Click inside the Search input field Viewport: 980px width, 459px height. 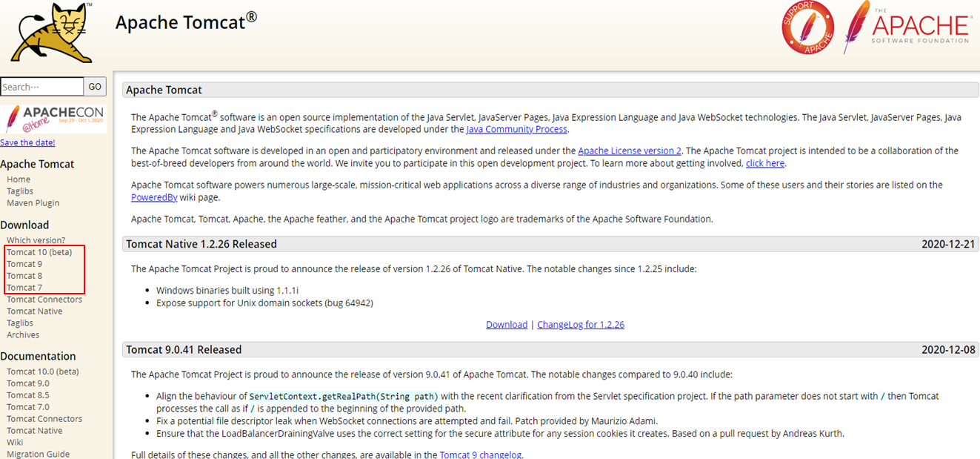pos(42,87)
